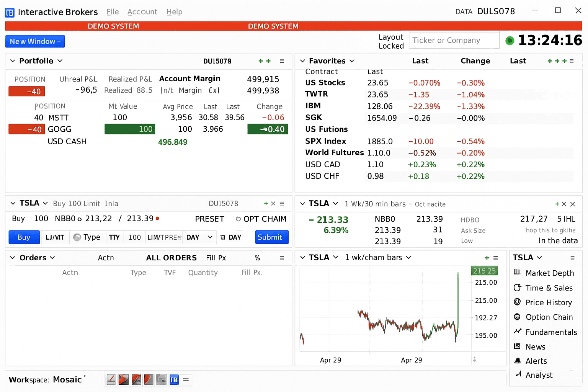Click the Alerts bell icon

click(x=518, y=360)
